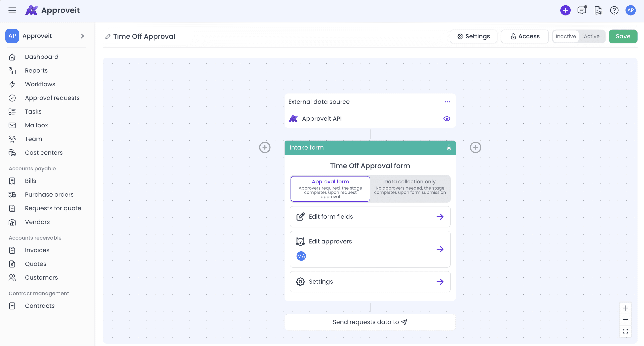Click the Intake form header
Image resolution: width=644 pixels, height=346 pixels.
pyautogui.click(x=370, y=147)
